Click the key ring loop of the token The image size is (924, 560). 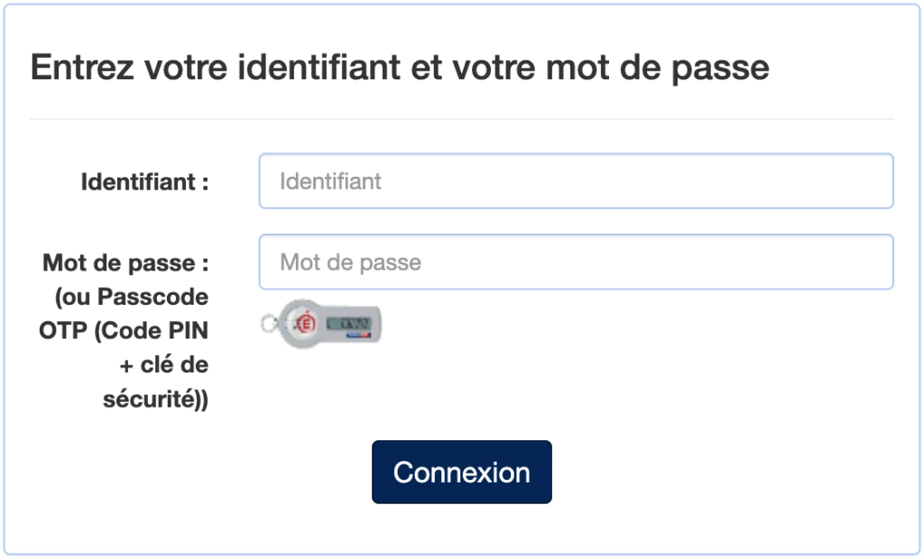[x=270, y=323]
